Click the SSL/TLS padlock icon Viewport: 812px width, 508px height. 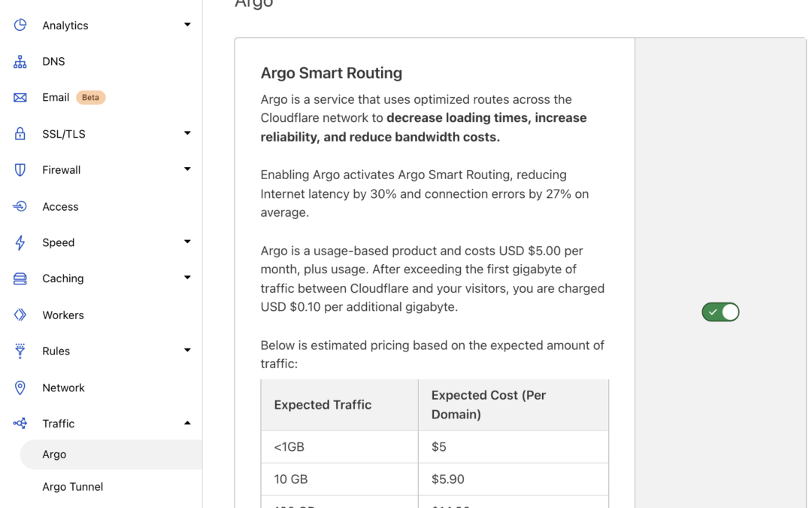[20, 134]
